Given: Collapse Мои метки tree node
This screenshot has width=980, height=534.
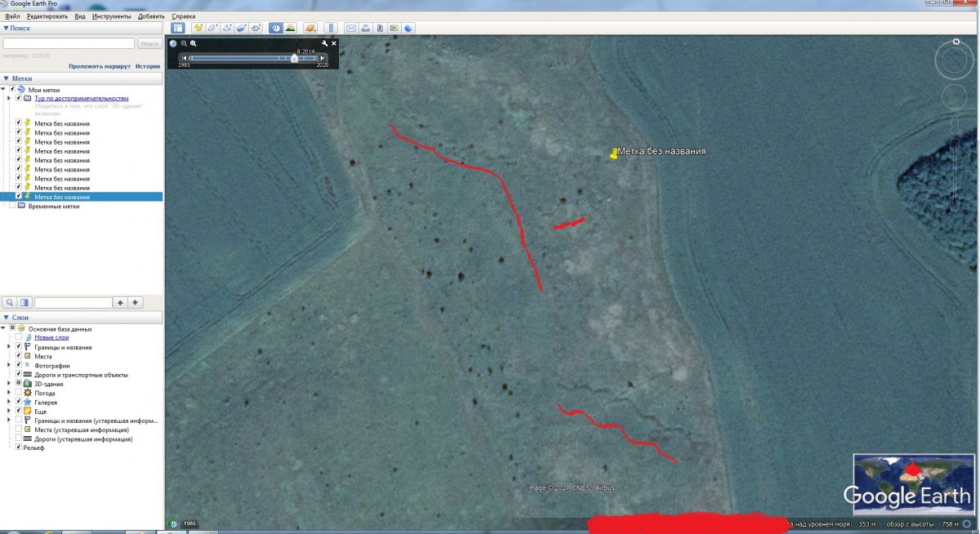Looking at the screenshot, I should (x=3, y=90).
